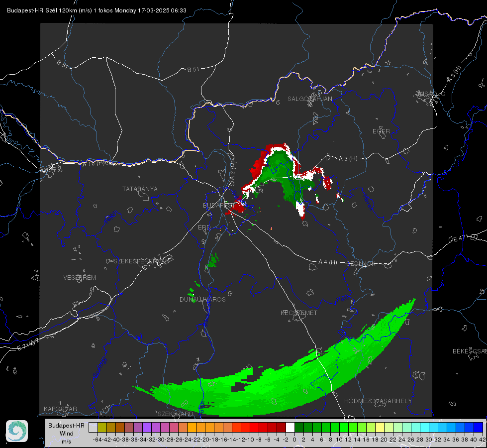Select the blue swatch between 36 and 38
This screenshot has height=448, width=487.
[461, 427]
